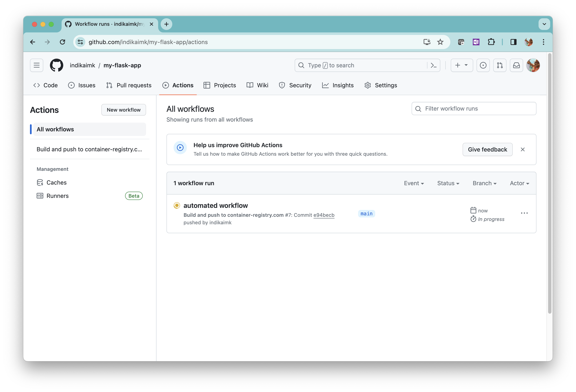Open the Chrome three-dot menu
The image size is (576, 392).
[544, 42]
